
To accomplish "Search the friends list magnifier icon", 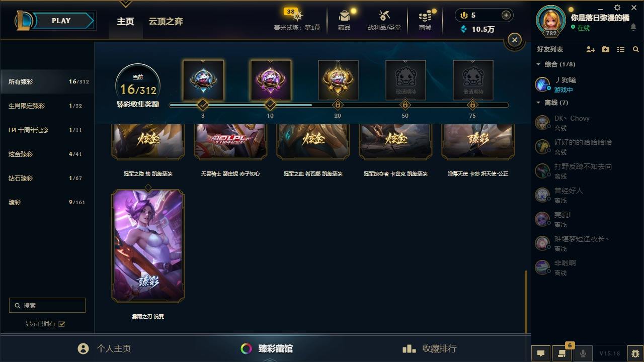I will (636, 49).
